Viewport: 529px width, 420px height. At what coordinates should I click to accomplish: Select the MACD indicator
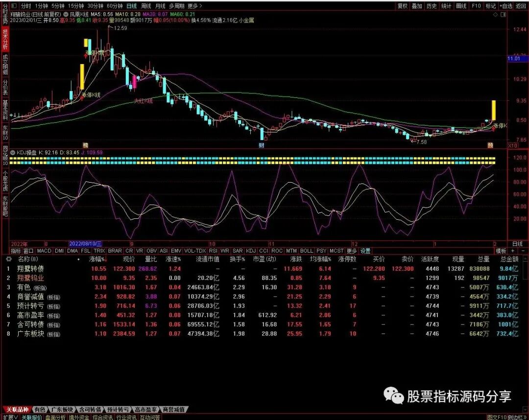[x=44, y=251]
